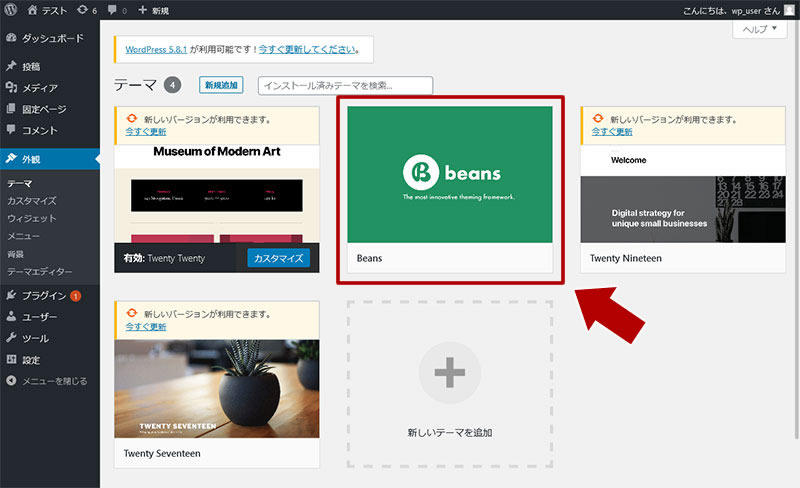Expand the ヘルプ dropdown tab
Viewport: 800px width, 488px height.
[x=760, y=29]
